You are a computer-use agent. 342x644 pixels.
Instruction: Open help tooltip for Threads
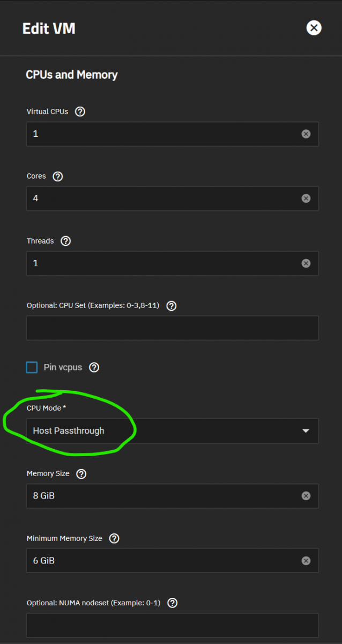point(65,241)
